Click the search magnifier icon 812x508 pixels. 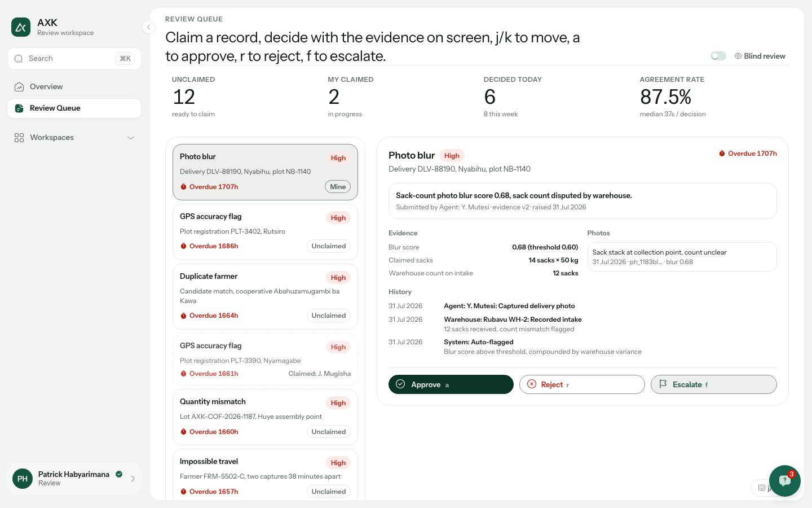19,59
